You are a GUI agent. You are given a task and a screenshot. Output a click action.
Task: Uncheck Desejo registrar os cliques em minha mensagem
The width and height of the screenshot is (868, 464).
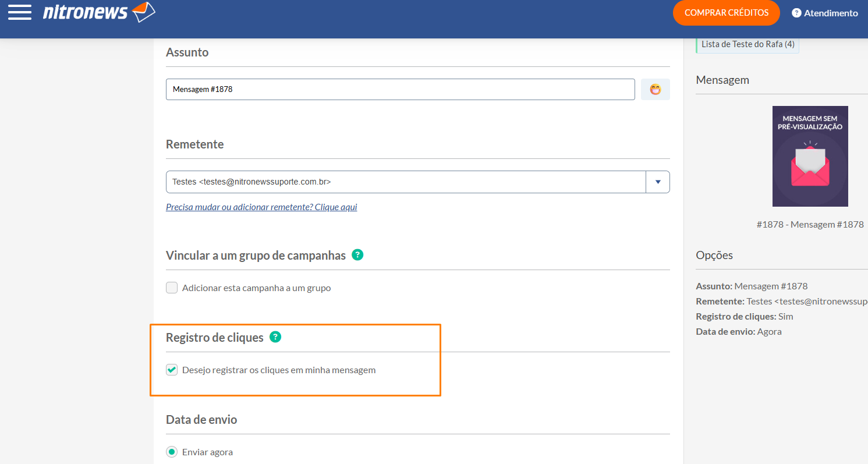172,370
